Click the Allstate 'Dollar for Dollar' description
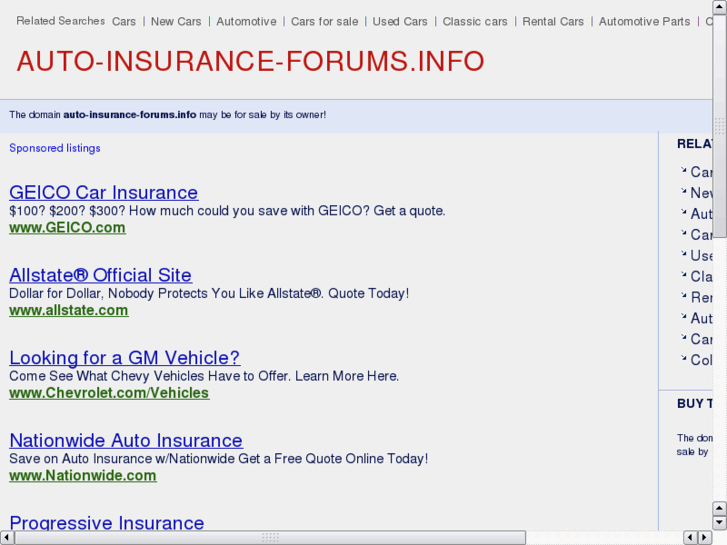 [209, 294]
